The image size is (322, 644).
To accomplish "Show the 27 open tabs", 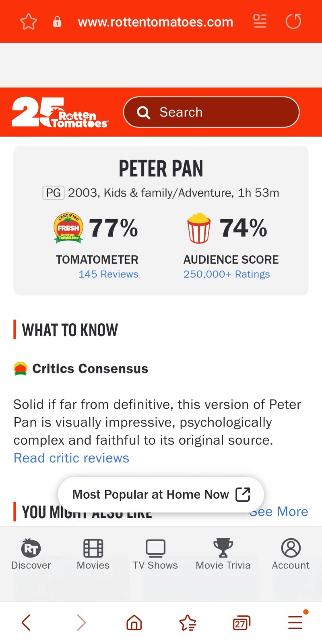I will 242,623.
